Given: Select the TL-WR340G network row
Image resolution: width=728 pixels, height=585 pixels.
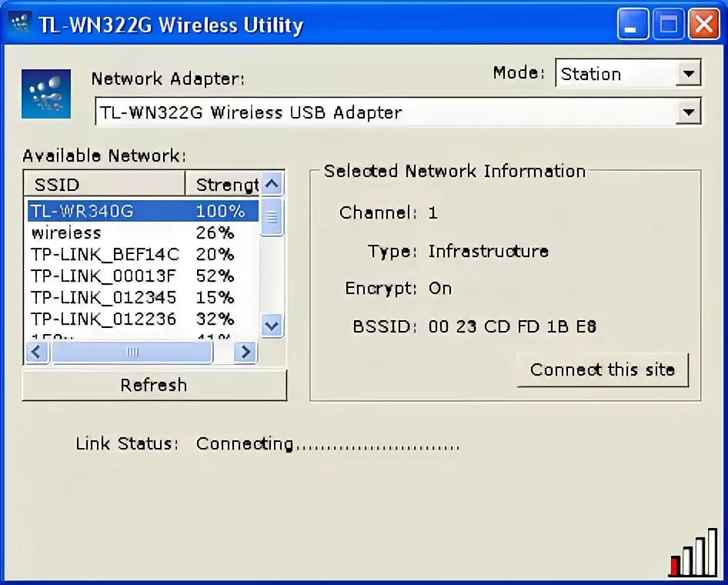Looking at the screenshot, I should point(142,211).
